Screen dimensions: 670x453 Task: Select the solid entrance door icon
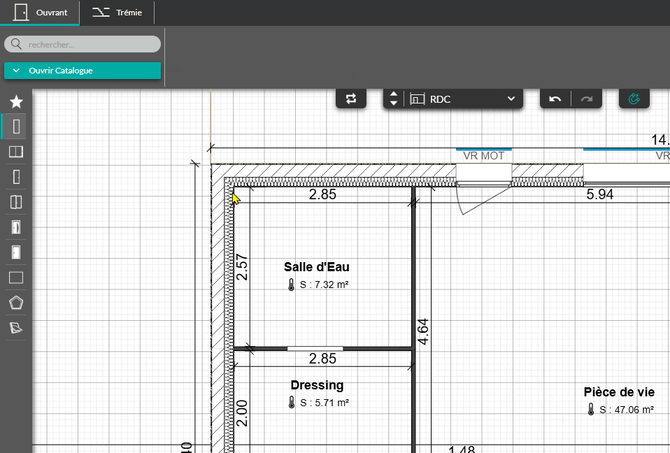[x=16, y=253]
